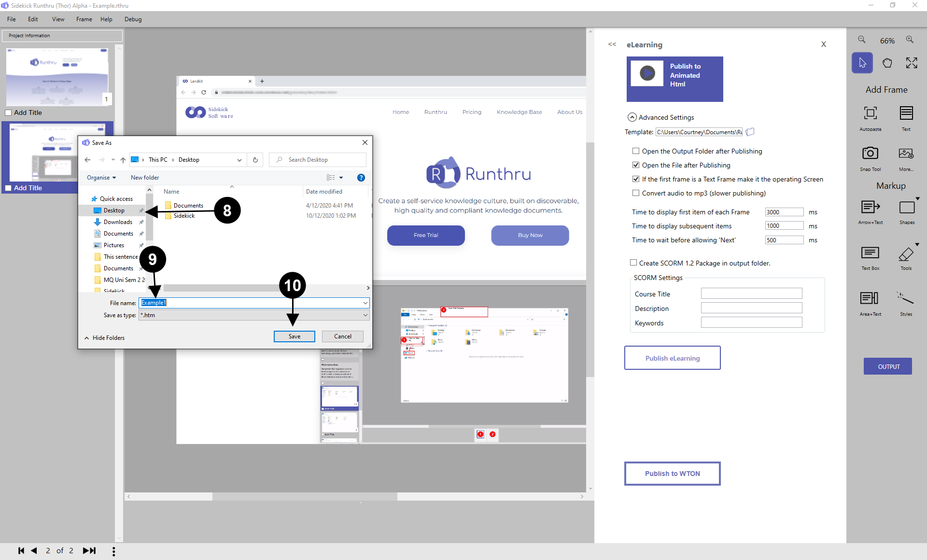Screen dimensions: 927x560
Task: Select the frame 1 thumbnail
Action: pyautogui.click(x=57, y=76)
